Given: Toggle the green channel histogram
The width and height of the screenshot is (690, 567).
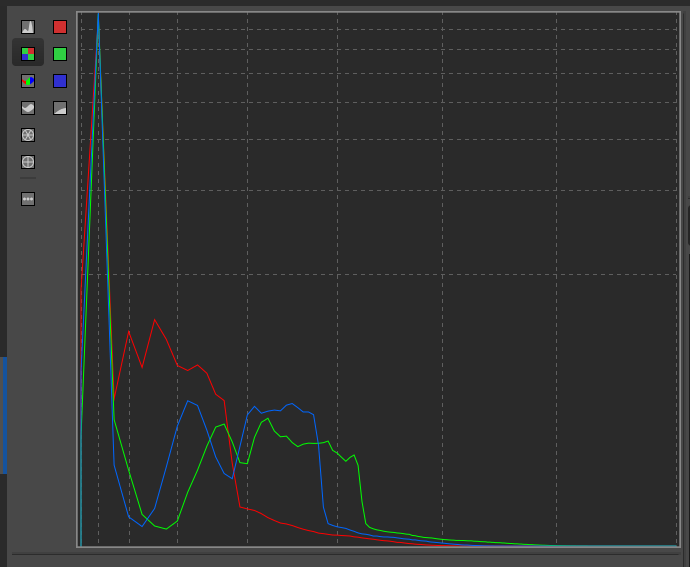Looking at the screenshot, I should tap(60, 54).
